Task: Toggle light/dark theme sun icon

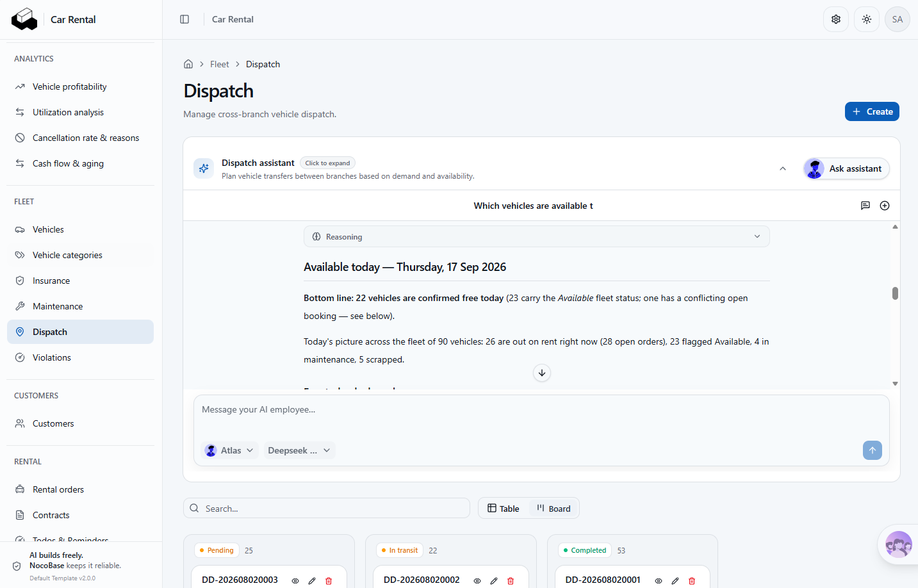Action: 867,19
